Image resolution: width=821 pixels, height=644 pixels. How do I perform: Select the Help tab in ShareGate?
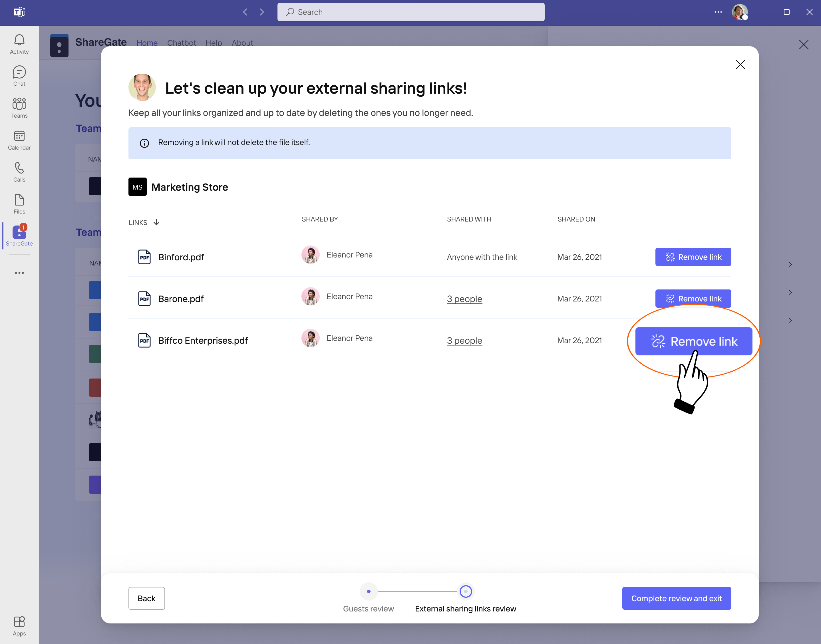tap(213, 43)
